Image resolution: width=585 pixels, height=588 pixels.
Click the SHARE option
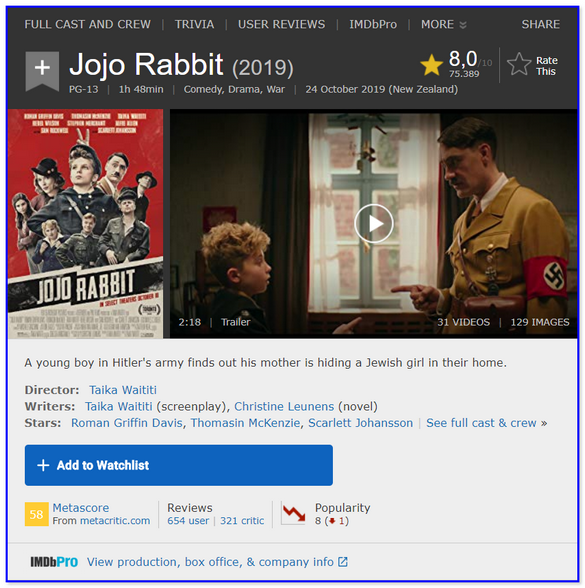(540, 24)
